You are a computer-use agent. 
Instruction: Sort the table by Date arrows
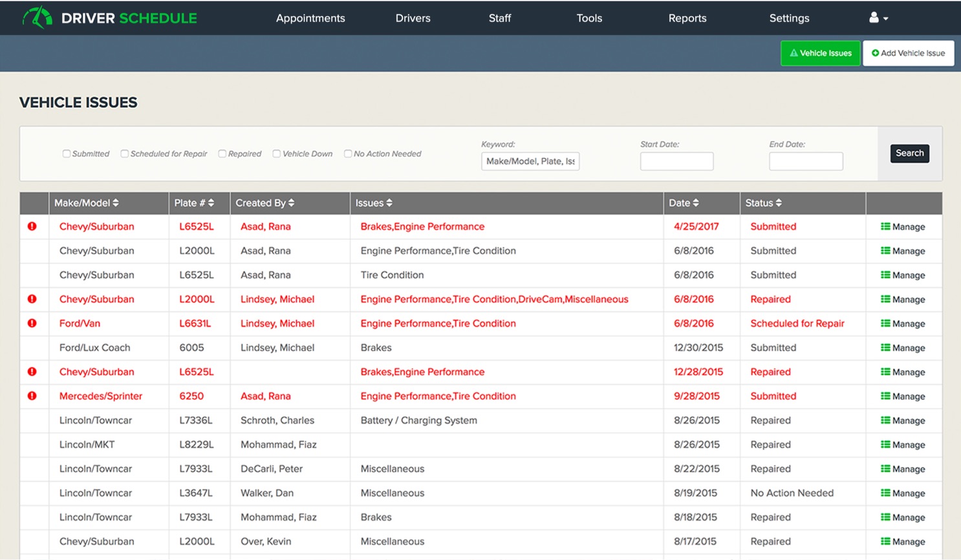point(696,203)
